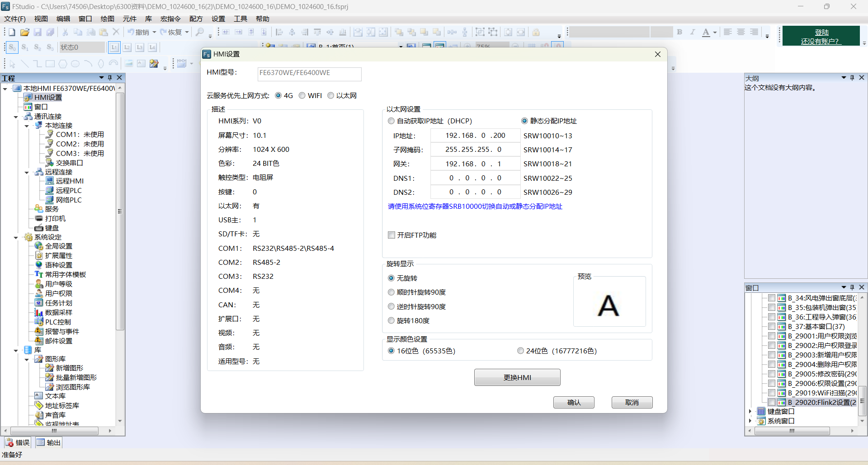Screen dimensions: 868x465
Task: Click the lock icon in toolbar
Action: coord(536,32)
